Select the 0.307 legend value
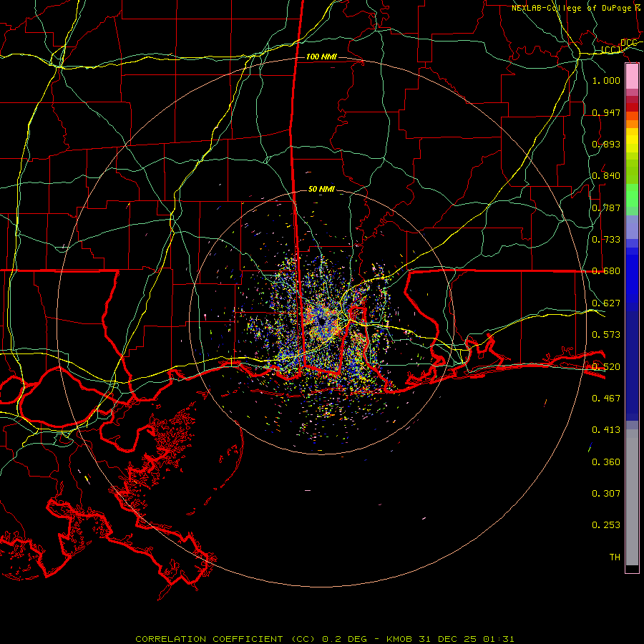The image size is (644, 644). point(606,493)
